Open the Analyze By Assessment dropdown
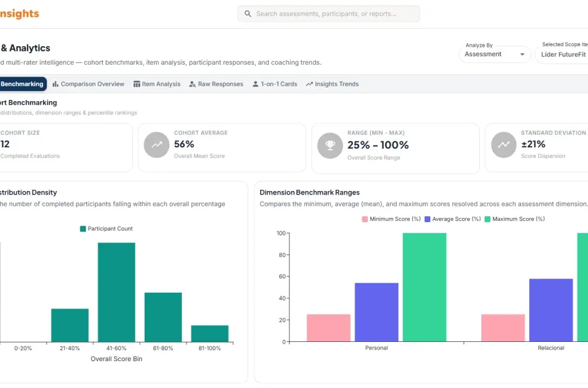Image resolution: width=588 pixels, height=388 pixels. (x=495, y=54)
